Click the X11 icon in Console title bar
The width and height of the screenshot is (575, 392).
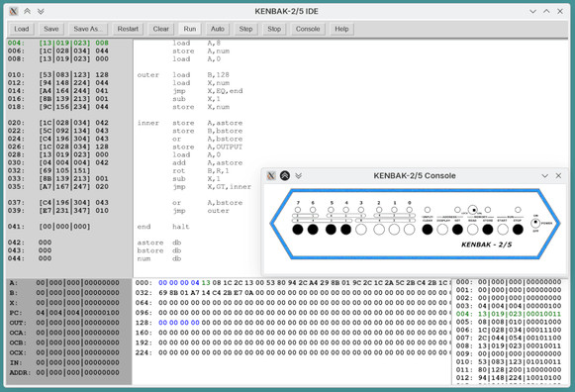pyautogui.click(x=271, y=175)
